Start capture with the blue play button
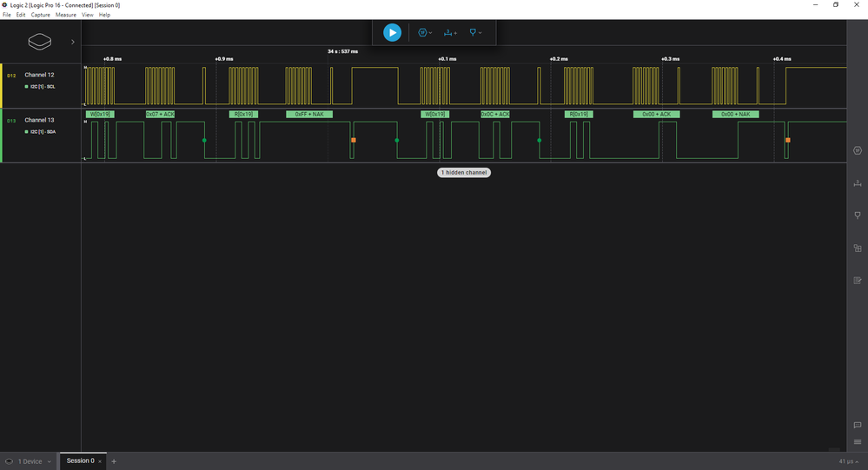This screenshot has width=868, height=470. coord(392,33)
